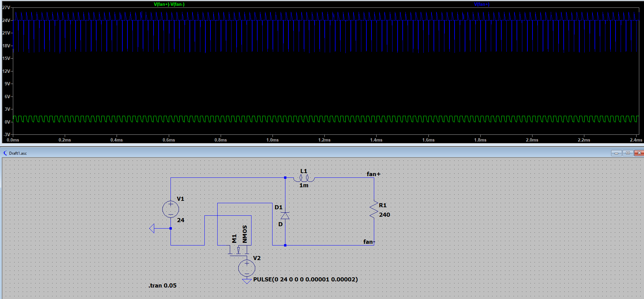Click the D diode model value
644x299 pixels.
pos(280,224)
